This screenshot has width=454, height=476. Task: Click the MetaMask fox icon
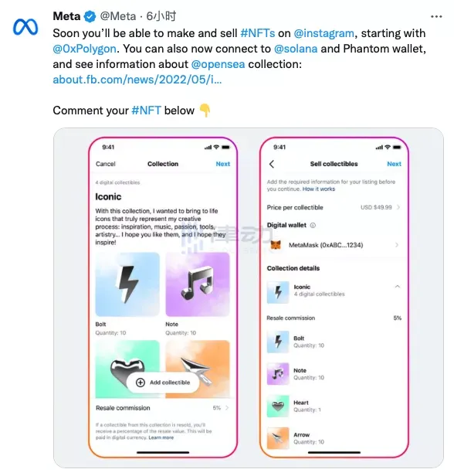click(x=276, y=245)
